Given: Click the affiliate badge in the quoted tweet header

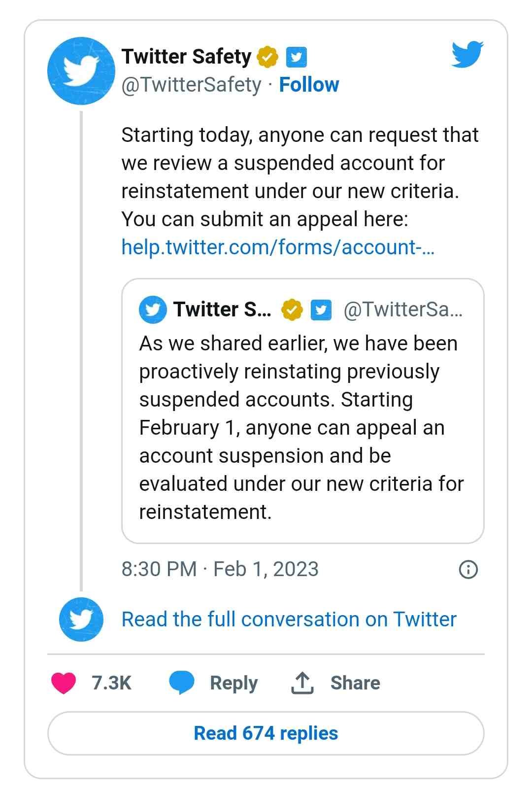Looking at the screenshot, I should pos(321,310).
